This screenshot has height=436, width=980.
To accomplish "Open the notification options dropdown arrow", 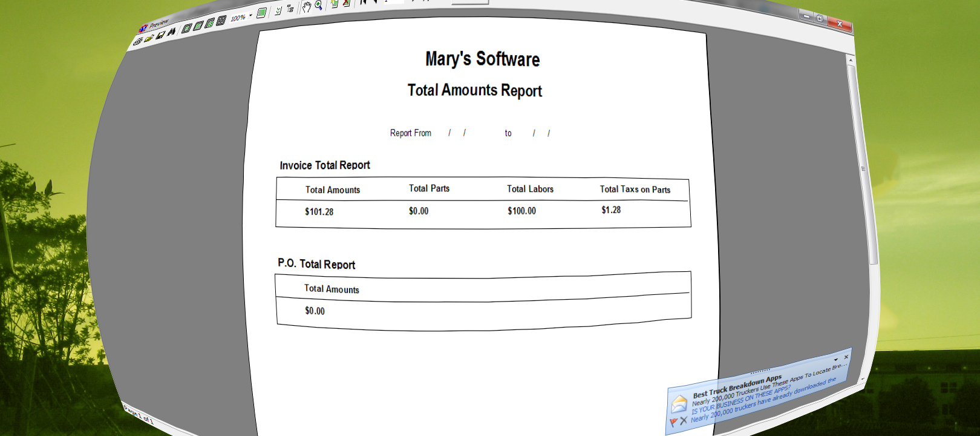I will tap(836, 360).
